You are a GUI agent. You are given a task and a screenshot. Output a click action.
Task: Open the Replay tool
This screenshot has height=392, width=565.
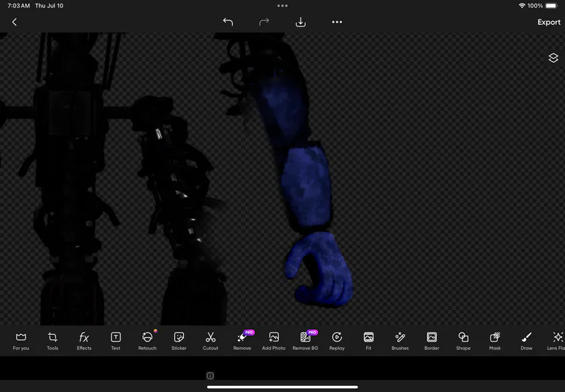pos(337,341)
